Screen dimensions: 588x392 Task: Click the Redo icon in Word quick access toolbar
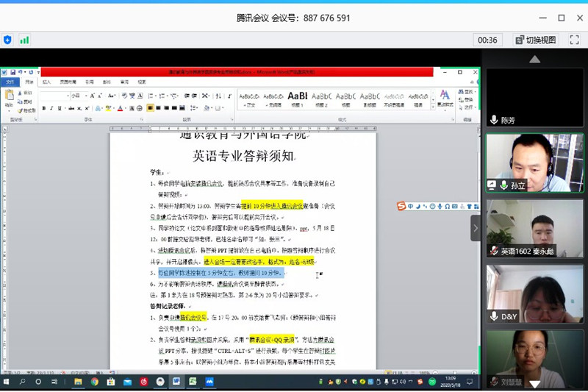pos(31,72)
